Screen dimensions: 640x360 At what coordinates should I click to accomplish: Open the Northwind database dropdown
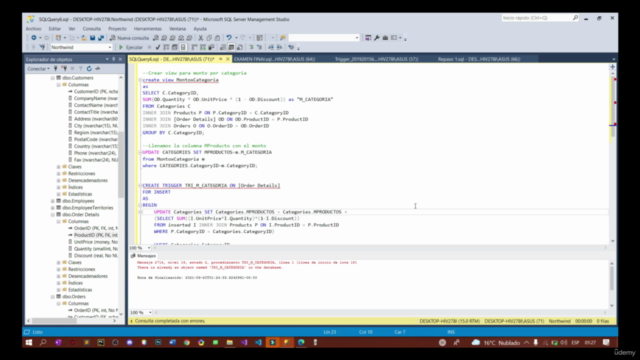110,47
